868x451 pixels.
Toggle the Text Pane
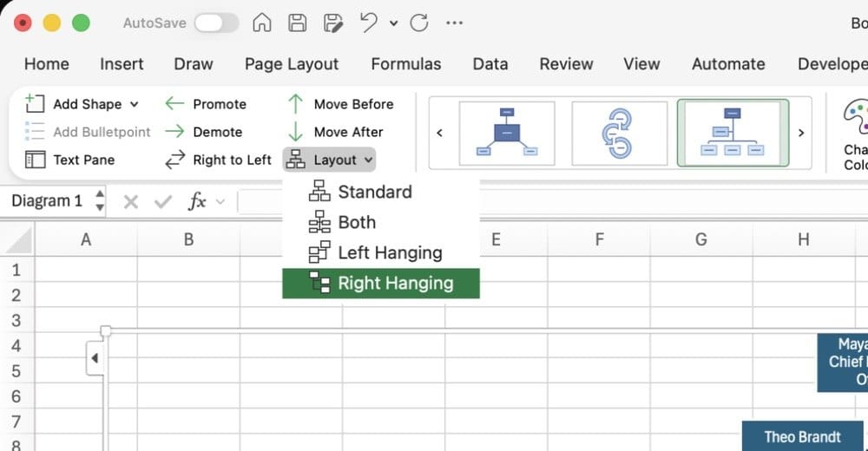click(69, 160)
